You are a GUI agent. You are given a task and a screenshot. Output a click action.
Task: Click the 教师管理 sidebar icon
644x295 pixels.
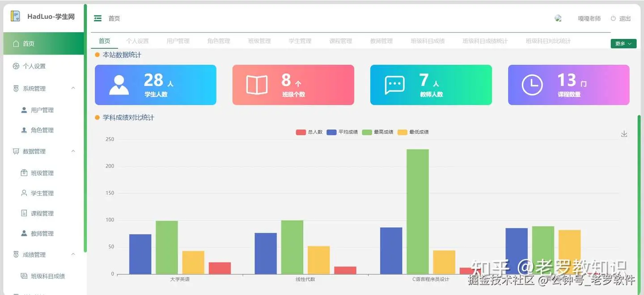[24, 233]
